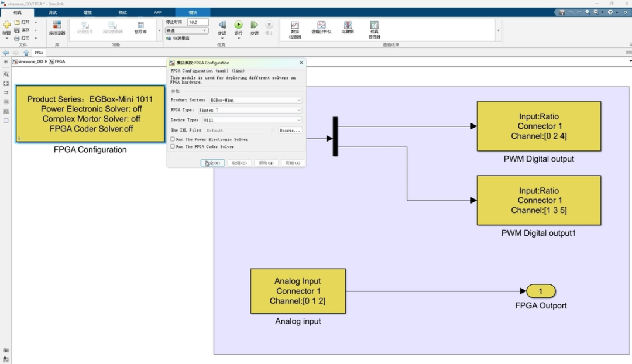This screenshot has width=632, height=364.
Task: Open the Simulation Manager (仿真管理器)
Action: click(375, 29)
